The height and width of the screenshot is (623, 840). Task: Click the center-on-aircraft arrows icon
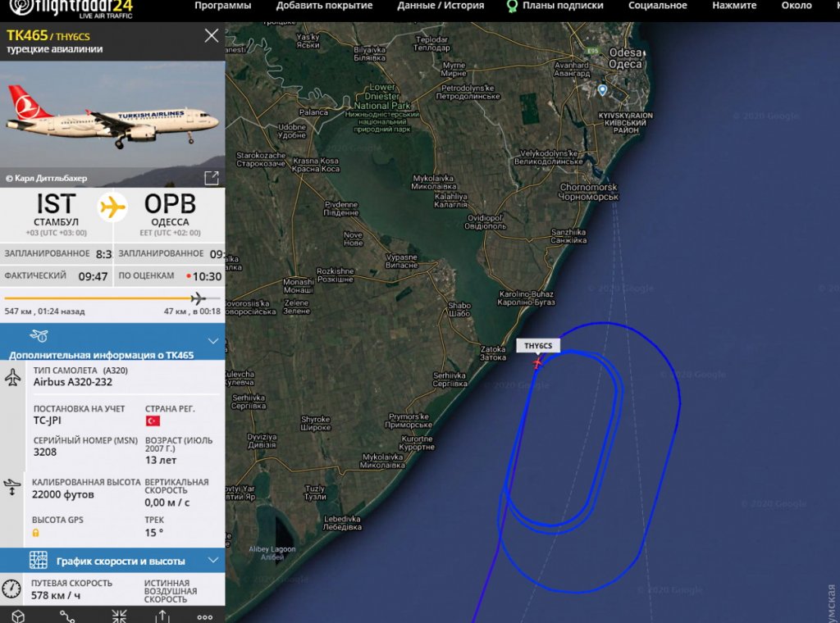pyautogui.click(x=119, y=616)
